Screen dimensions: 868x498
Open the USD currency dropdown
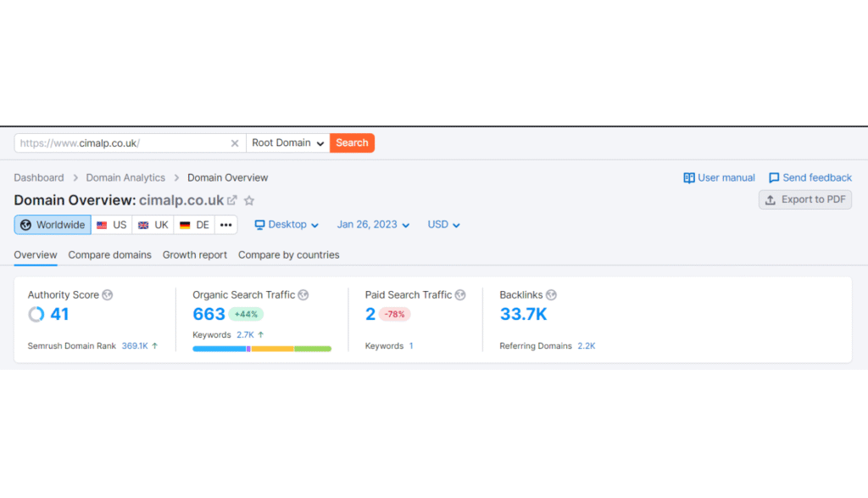point(442,224)
